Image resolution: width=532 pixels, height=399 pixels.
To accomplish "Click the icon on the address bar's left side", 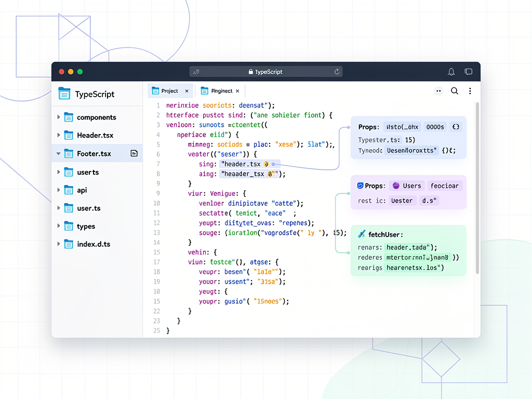I will pyautogui.click(x=196, y=72).
